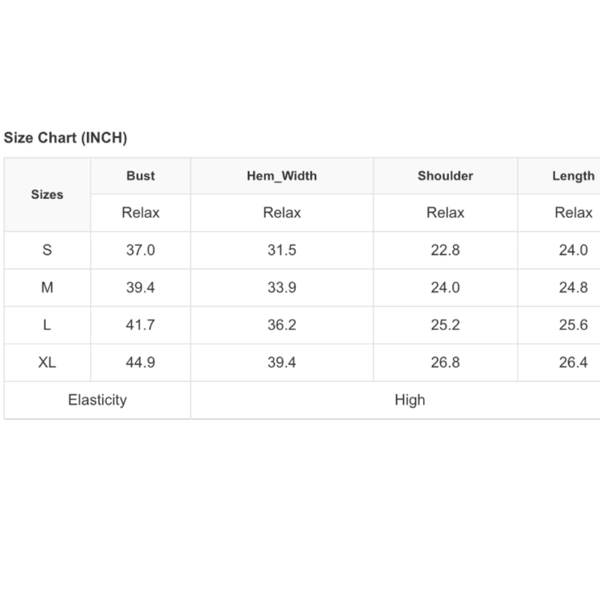Click the bust value 37.0
This screenshot has width=600, height=600.
click(140, 250)
